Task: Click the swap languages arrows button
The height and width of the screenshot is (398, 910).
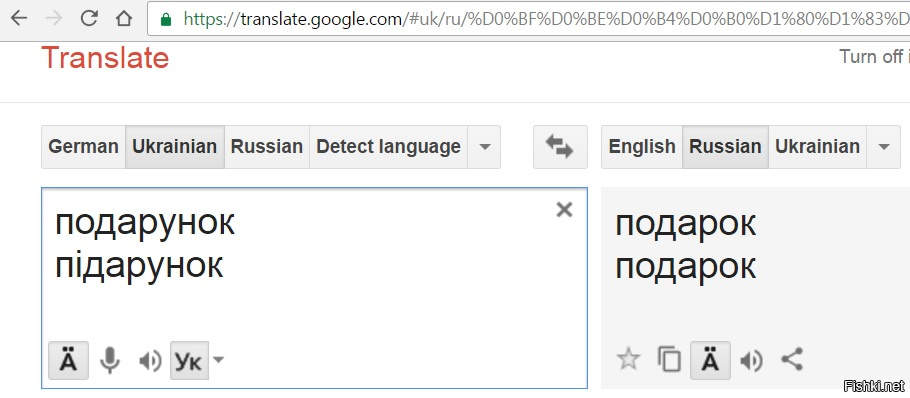Action: coord(560,147)
